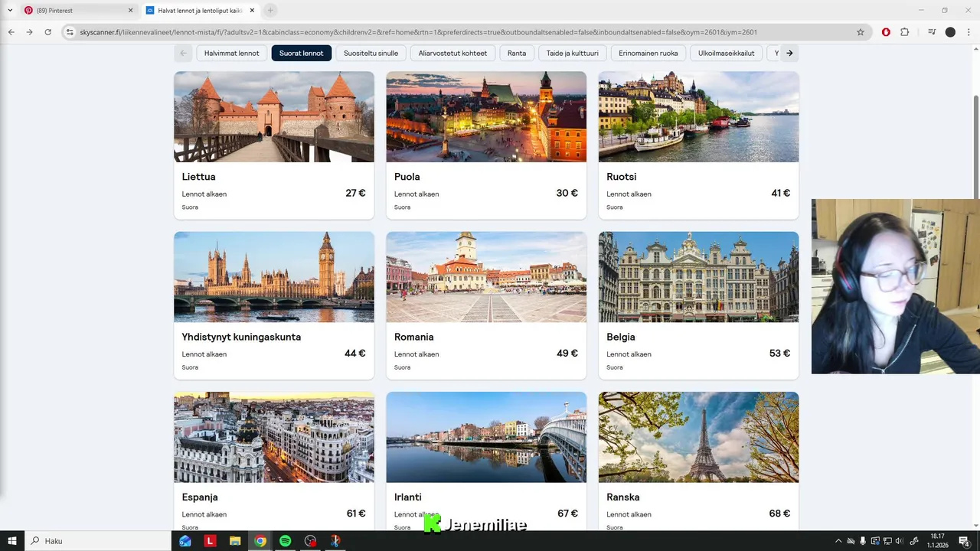Open the Chrome three-dot menu
The image size is (980, 551).
pos(969,32)
